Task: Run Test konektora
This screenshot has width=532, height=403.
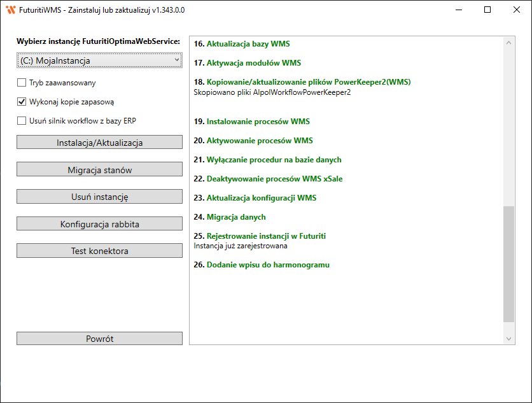Action: (x=99, y=251)
